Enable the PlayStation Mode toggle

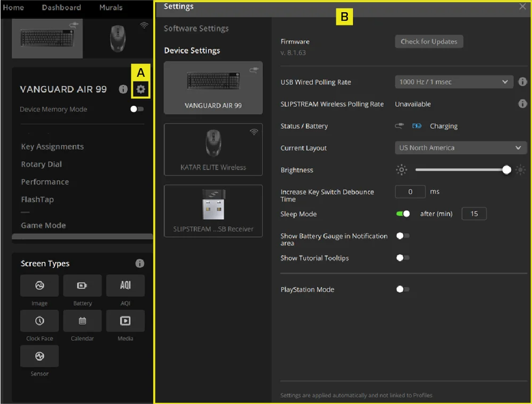pyautogui.click(x=403, y=290)
